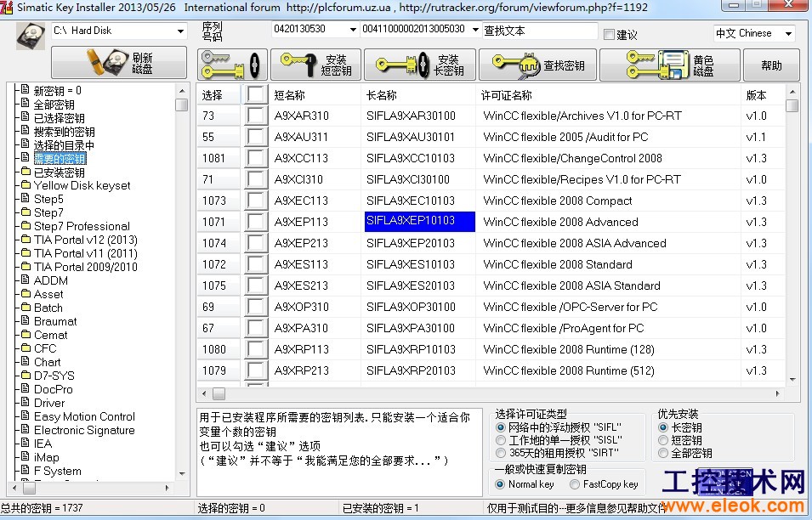Toggle the header select-all checkbox
The image size is (812, 520).
[255, 94]
